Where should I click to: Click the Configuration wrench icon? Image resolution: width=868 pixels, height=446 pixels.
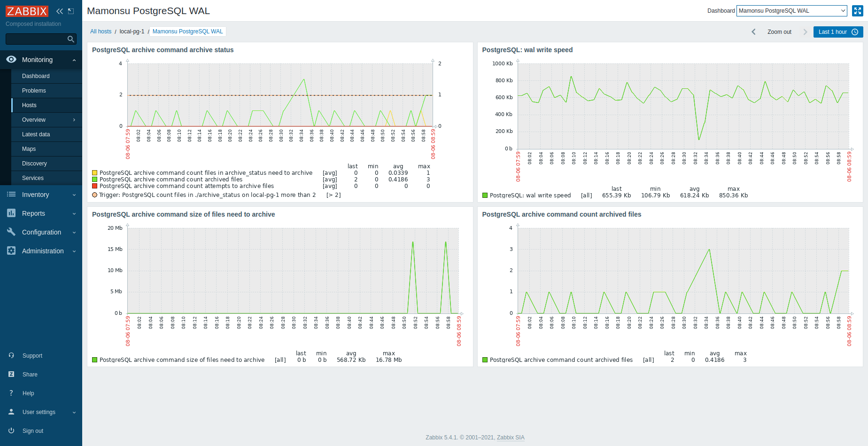[x=11, y=232]
